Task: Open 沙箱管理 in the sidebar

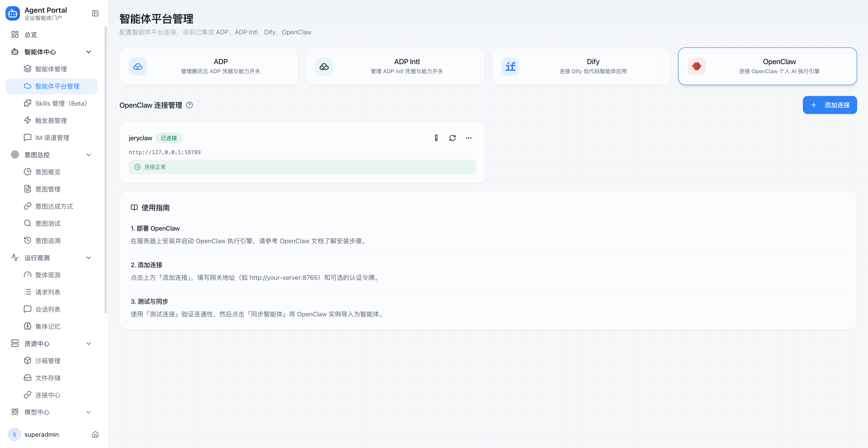Action: click(48, 361)
